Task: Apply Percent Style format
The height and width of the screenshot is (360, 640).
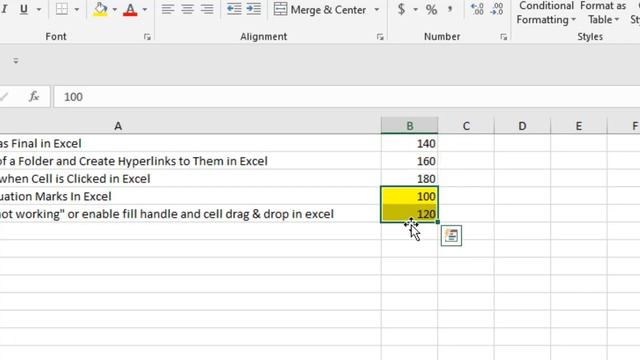Action: [431, 9]
